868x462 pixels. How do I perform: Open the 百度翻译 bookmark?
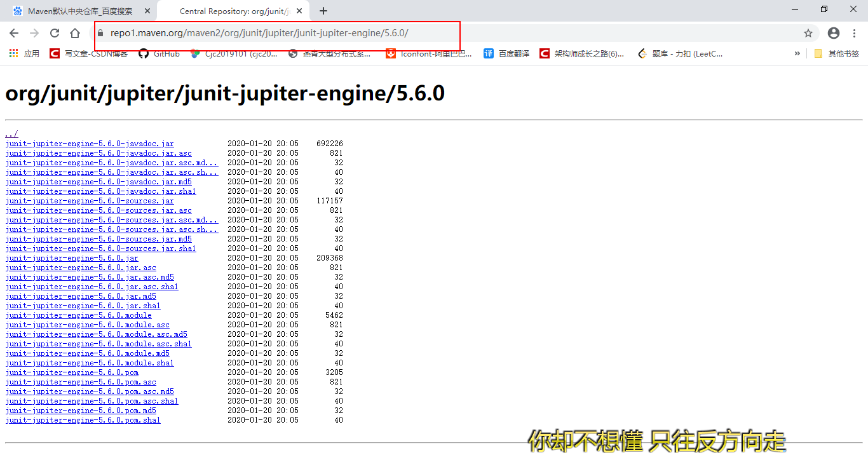pos(506,54)
